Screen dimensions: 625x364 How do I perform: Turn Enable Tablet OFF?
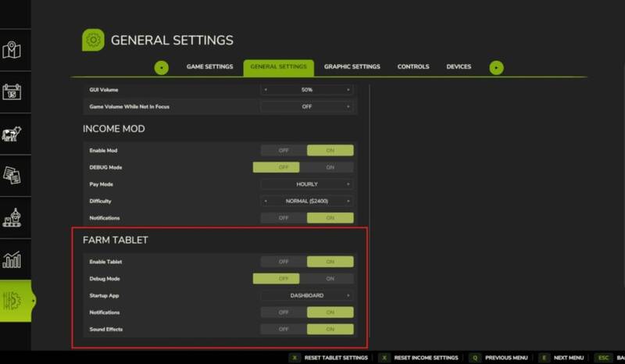coord(283,262)
